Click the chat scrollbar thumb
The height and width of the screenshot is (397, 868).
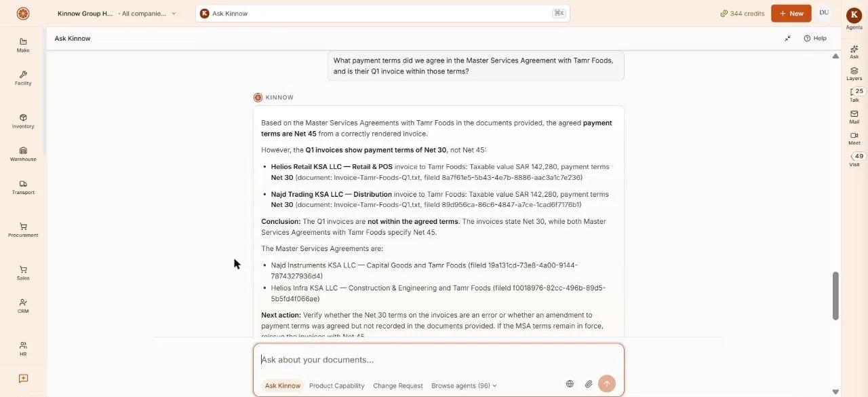pos(835,295)
